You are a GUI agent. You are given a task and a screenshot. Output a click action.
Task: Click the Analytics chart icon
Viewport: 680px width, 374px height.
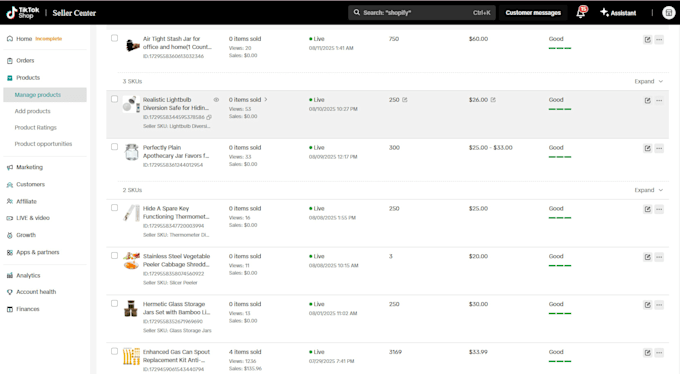[10, 276]
